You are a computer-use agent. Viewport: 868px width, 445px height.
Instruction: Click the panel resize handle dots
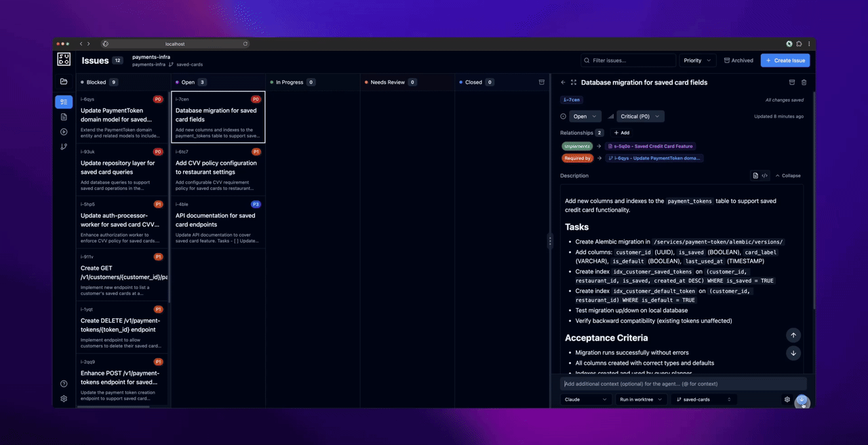[x=550, y=241]
